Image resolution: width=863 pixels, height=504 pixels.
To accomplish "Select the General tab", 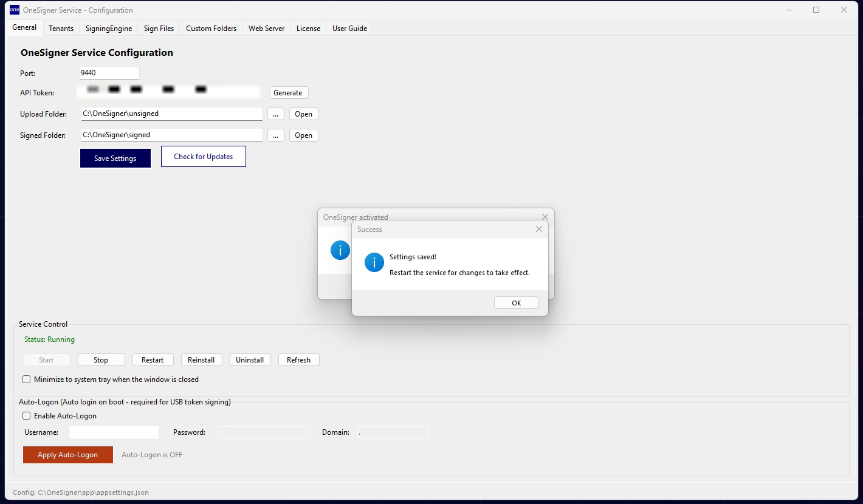I will click(24, 28).
